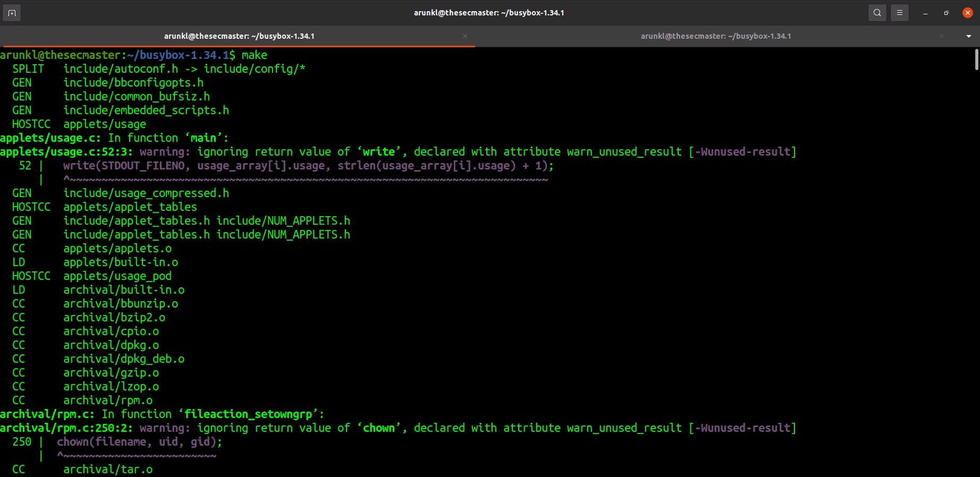Close the terminal window
The width and height of the screenshot is (980, 477).
[x=967, y=13]
